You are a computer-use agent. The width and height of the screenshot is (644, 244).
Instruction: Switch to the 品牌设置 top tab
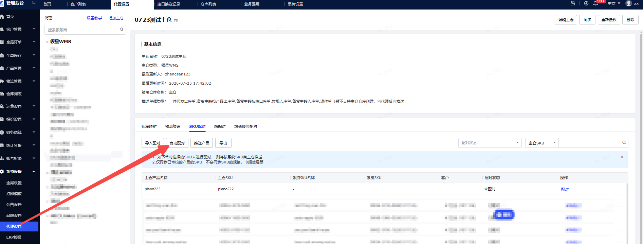pos(295,4)
